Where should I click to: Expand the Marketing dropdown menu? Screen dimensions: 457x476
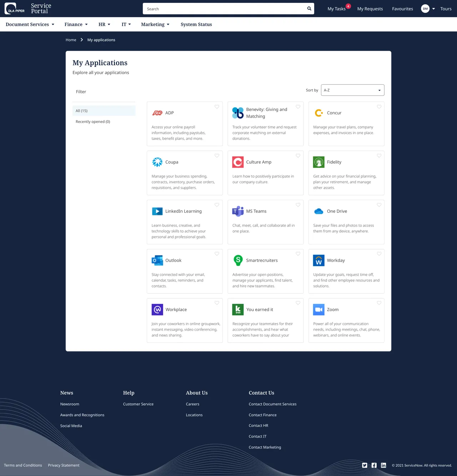coord(155,24)
